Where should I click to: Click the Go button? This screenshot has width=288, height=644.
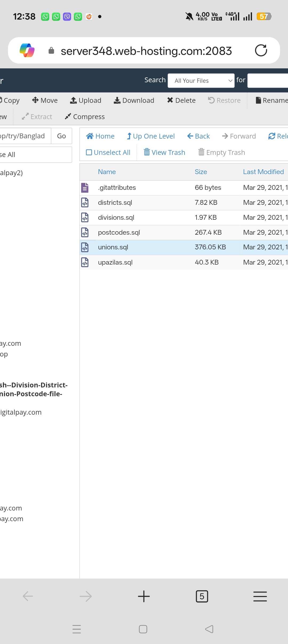(x=62, y=136)
